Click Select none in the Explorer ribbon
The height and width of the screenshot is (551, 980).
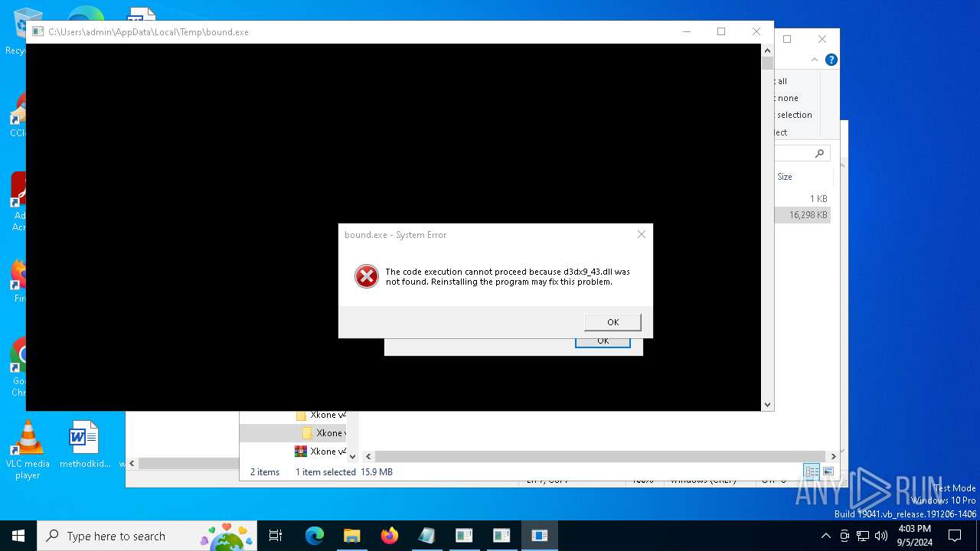(x=786, y=98)
